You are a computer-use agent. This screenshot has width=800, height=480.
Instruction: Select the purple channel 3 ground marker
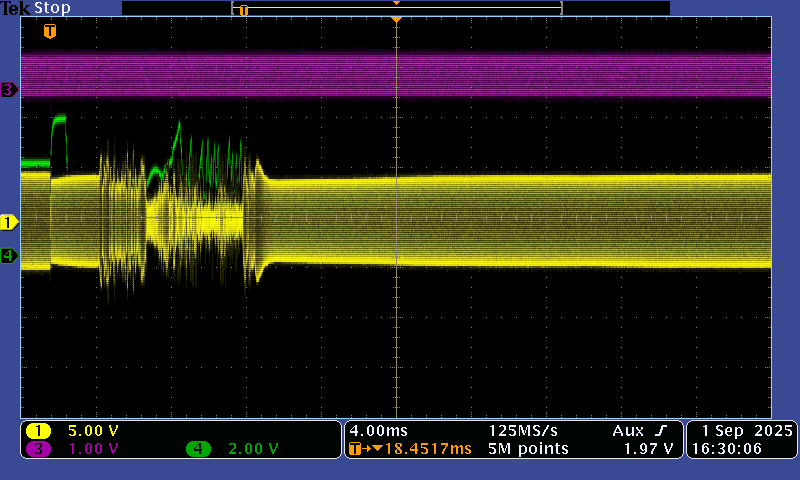(9, 90)
